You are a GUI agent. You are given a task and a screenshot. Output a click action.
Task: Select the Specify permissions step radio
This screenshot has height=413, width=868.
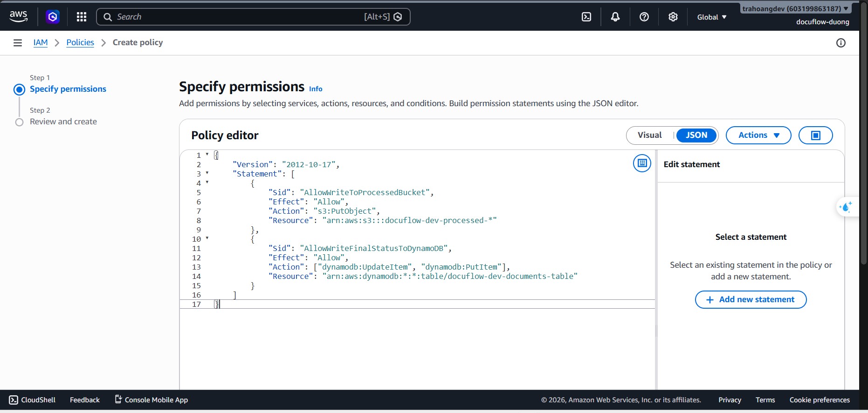(19, 89)
